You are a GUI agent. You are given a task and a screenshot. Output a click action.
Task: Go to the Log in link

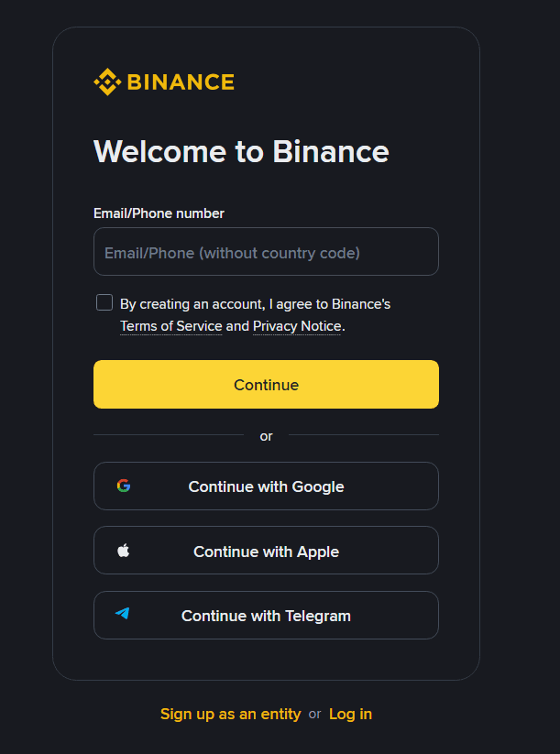tap(350, 714)
